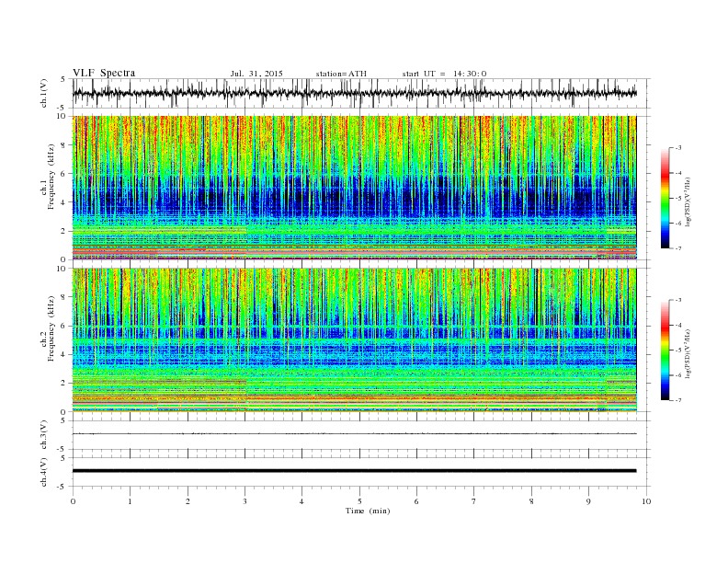The height and width of the screenshot is (563, 728).
Task: Click the "2" tick on the time axis
Action: click(188, 501)
